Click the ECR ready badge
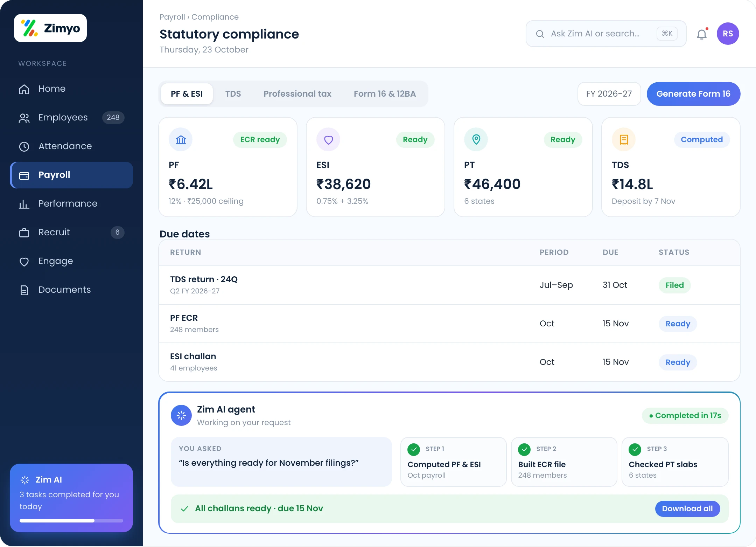This screenshot has height=547, width=756. (260, 139)
